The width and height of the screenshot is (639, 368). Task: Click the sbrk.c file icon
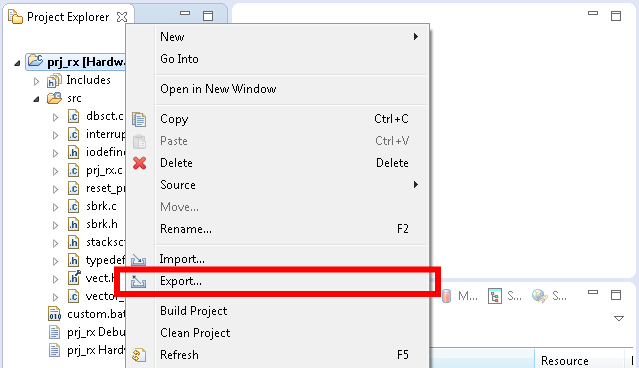pos(73,206)
